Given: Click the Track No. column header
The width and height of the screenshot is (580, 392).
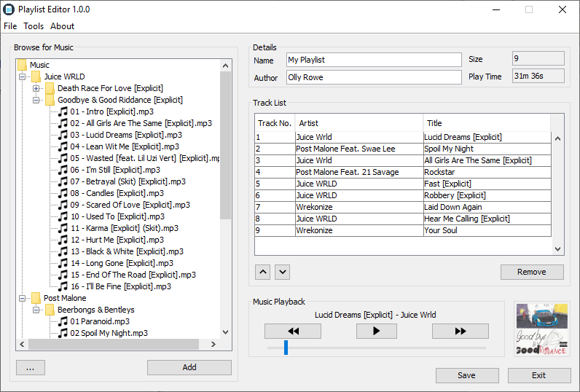Looking at the screenshot, I should click(x=275, y=123).
